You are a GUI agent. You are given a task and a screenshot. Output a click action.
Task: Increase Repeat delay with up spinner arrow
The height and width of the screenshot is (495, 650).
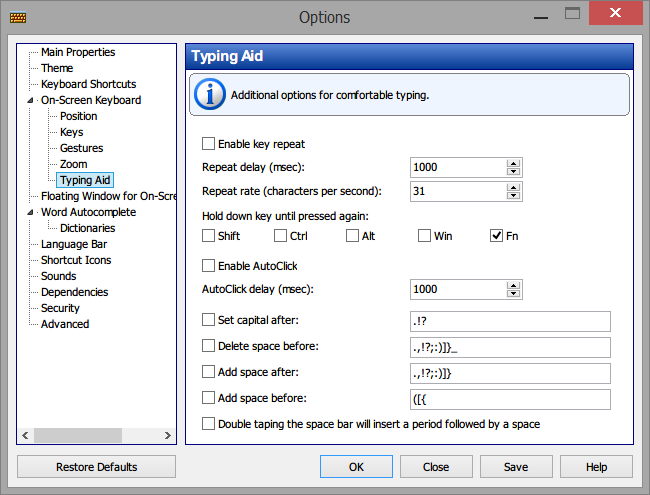[x=514, y=163]
